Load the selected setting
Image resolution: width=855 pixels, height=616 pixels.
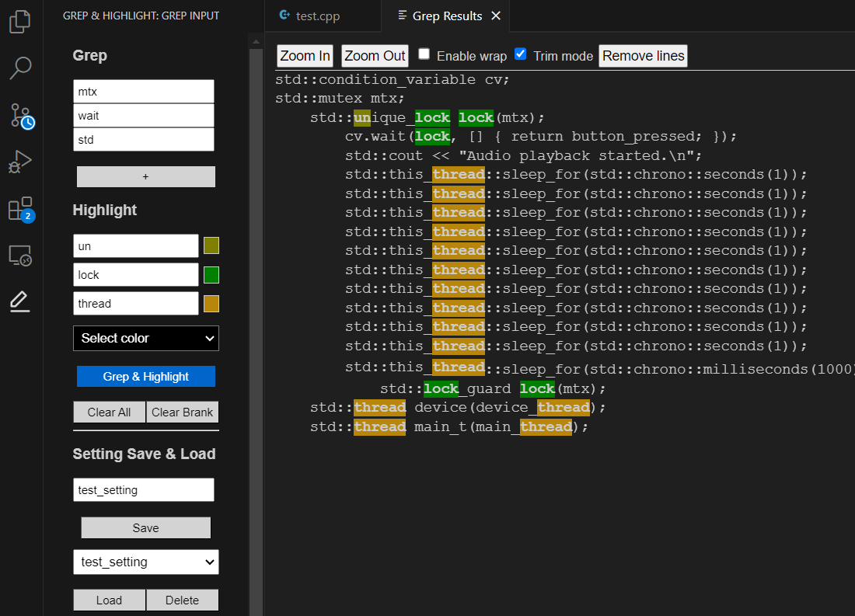pyautogui.click(x=109, y=600)
